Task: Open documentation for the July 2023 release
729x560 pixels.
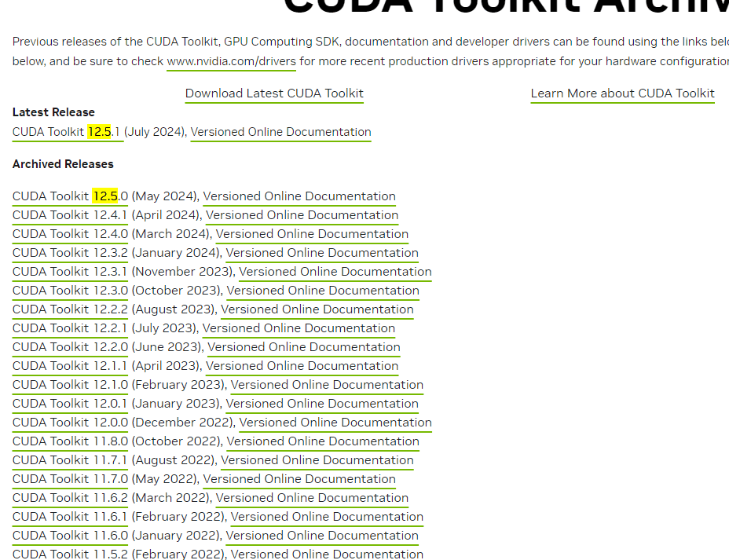Action: point(299,328)
